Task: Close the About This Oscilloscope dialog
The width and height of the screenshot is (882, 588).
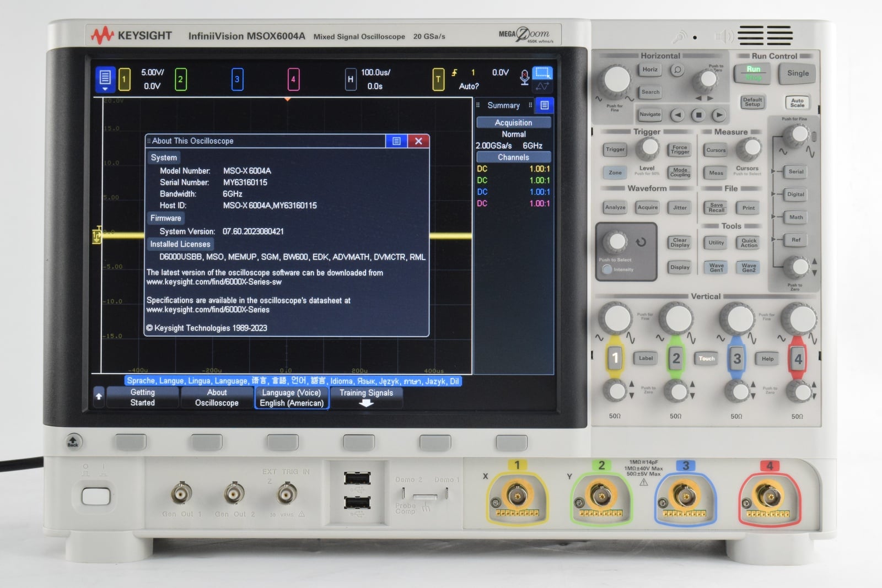Action: pos(418,141)
